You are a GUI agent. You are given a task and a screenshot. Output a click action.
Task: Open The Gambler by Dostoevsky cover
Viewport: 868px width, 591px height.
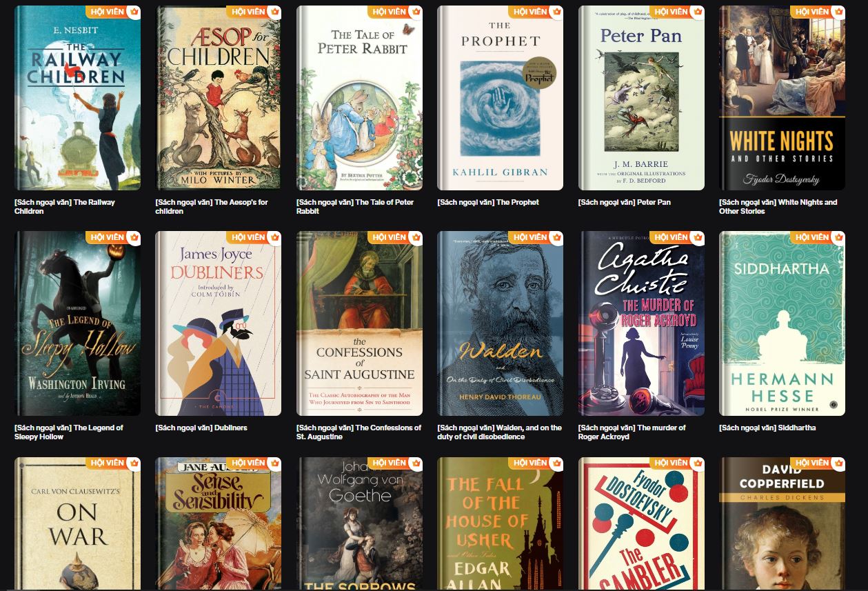click(641, 523)
